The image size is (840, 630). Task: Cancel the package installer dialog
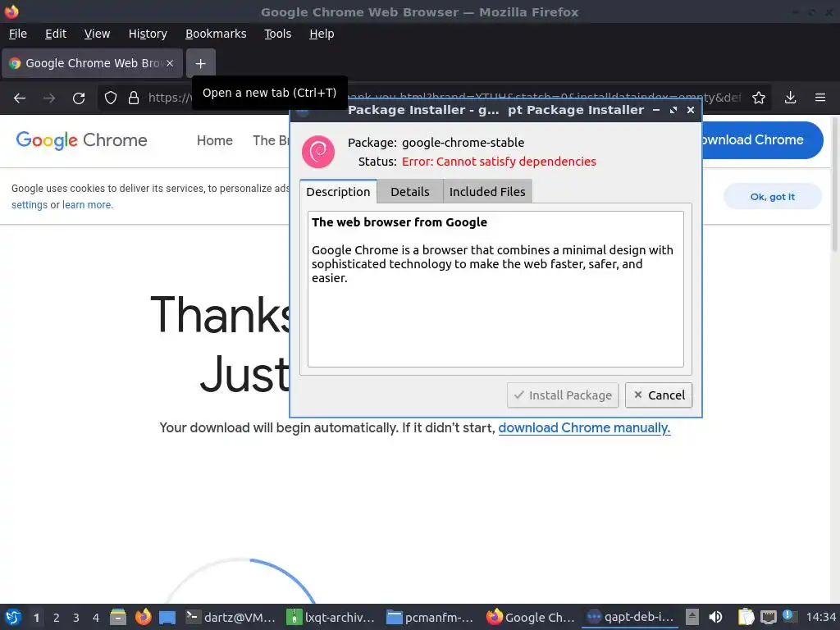[x=659, y=395]
